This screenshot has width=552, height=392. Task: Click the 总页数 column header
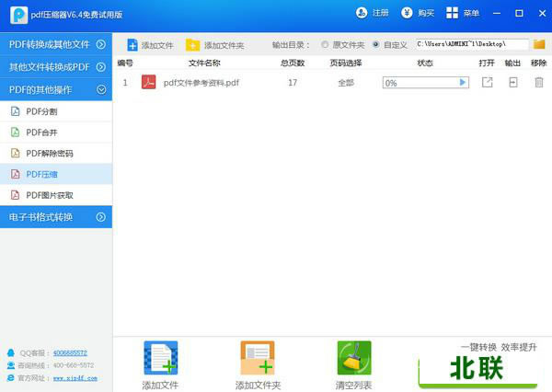293,63
